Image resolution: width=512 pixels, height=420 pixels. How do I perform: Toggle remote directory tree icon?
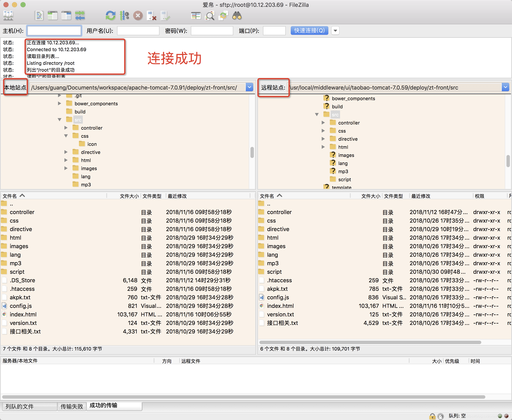pyautogui.click(x=66, y=16)
